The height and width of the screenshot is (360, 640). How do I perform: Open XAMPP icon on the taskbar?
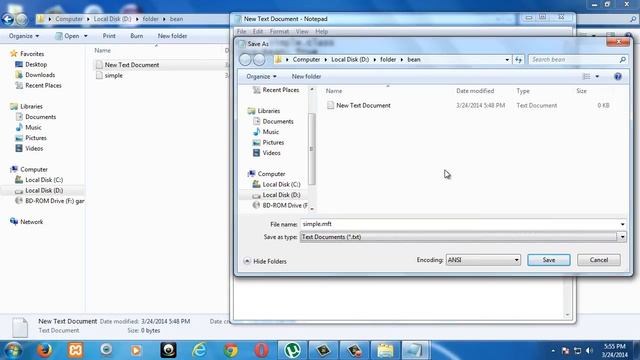[76, 350]
